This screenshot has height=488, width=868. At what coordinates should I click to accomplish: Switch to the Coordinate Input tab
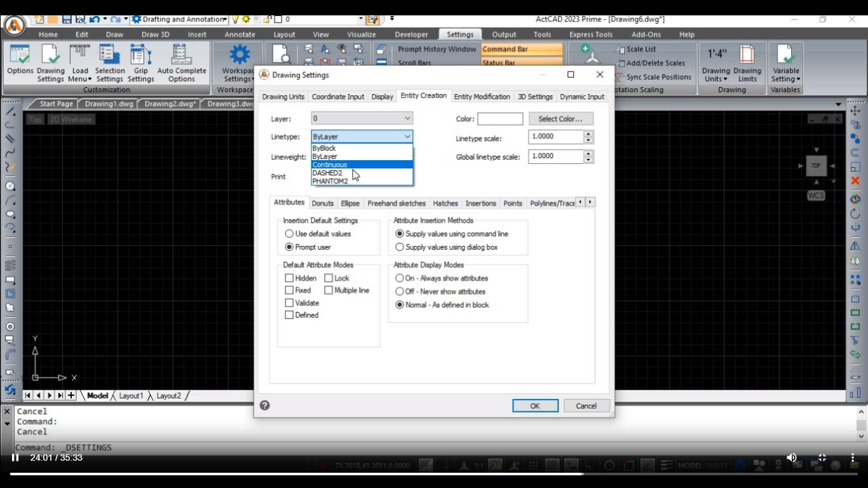pyautogui.click(x=338, y=97)
